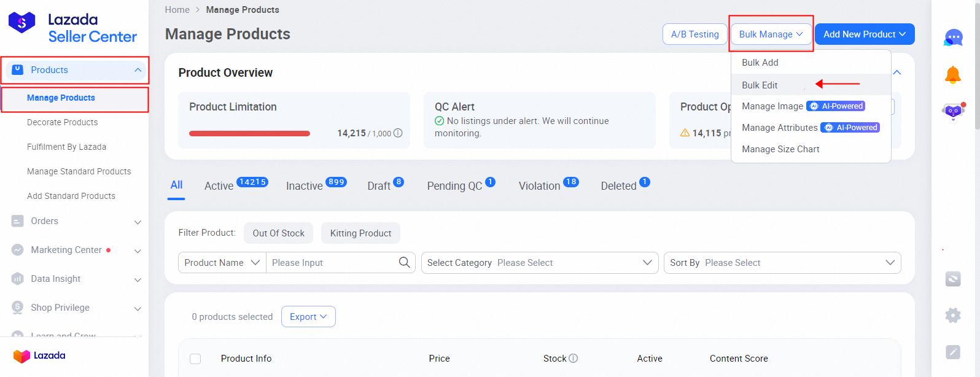Apply the Kitting Product filter
The width and height of the screenshot is (980, 377).
pos(360,233)
